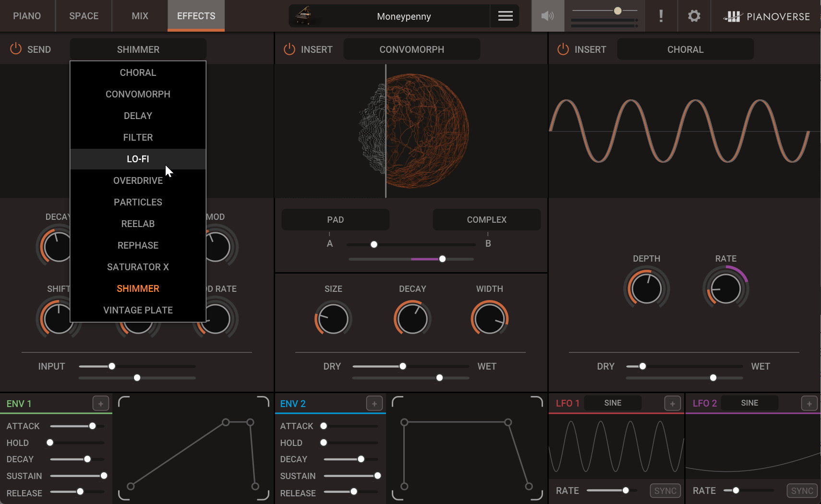This screenshot has height=504, width=821.
Task: Click the Convomorph DRY/WET slider handle
Action: (403, 366)
